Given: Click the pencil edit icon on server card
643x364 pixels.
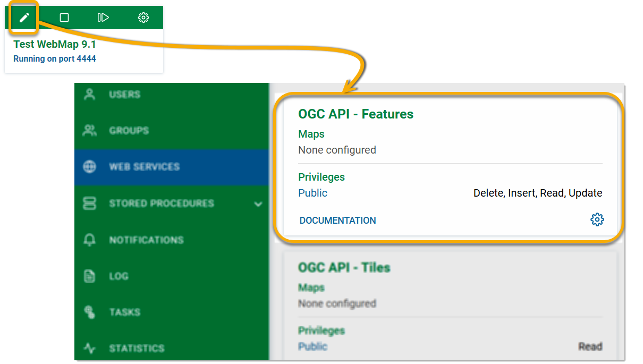Looking at the screenshot, I should pos(24,18).
